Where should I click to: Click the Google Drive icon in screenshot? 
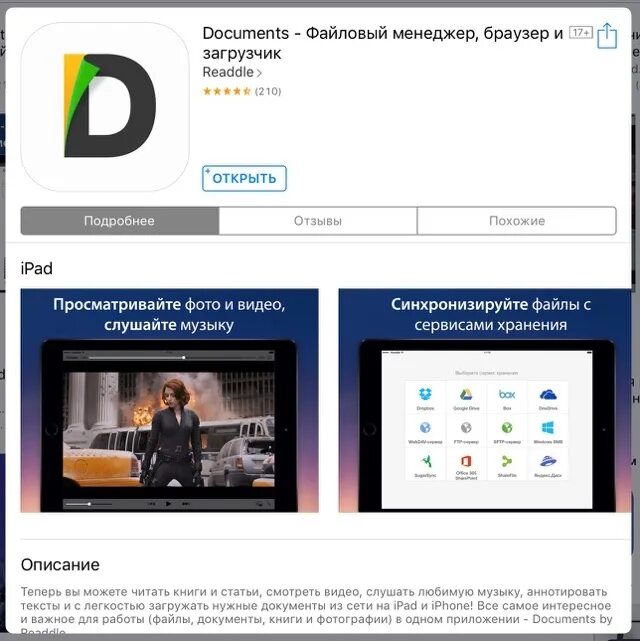466,394
